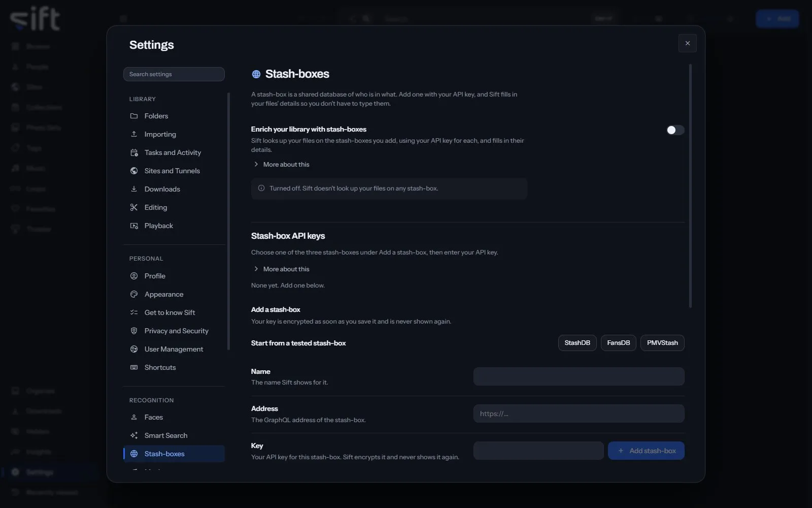Click the Address https:// input field
Image resolution: width=812 pixels, height=508 pixels.
pyautogui.click(x=579, y=414)
